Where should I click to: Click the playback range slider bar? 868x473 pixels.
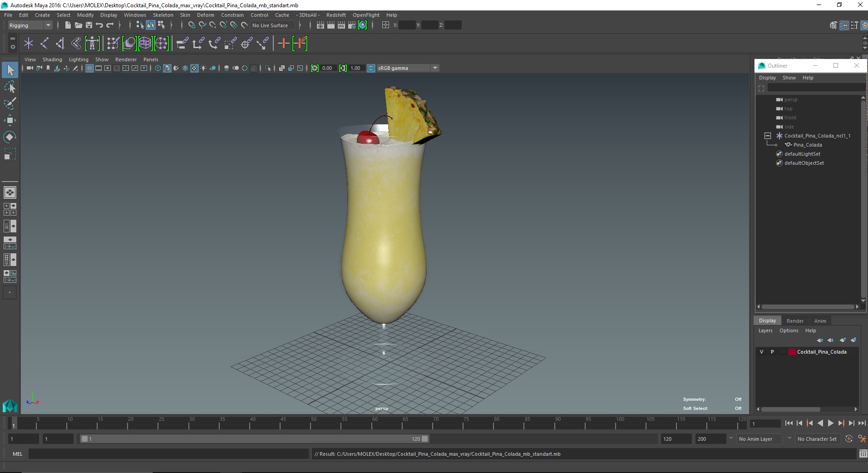click(254, 439)
